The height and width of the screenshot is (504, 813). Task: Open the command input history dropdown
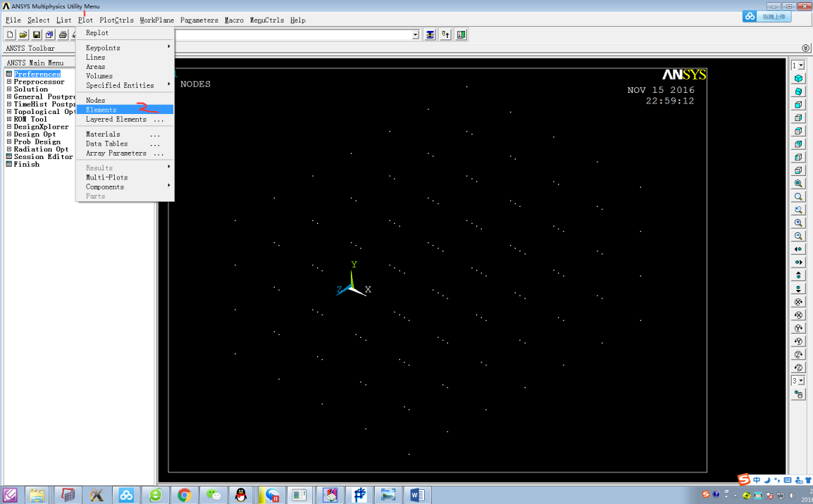(415, 34)
